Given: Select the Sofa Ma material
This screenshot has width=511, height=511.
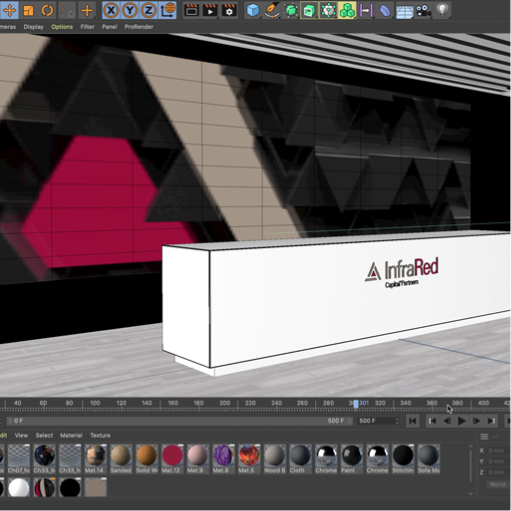Looking at the screenshot, I should click(x=429, y=459).
